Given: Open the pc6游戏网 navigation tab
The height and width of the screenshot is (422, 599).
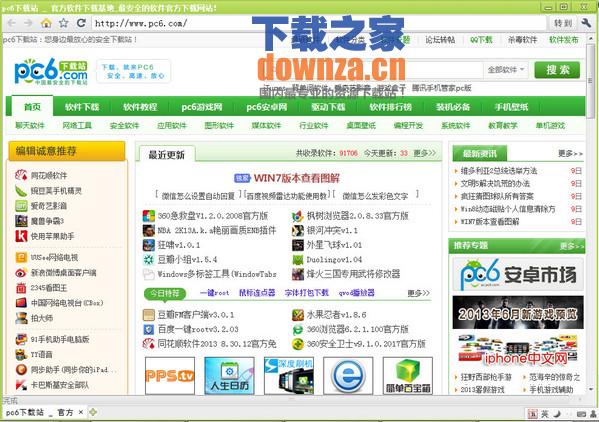Looking at the screenshot, I should coord(201,107).
